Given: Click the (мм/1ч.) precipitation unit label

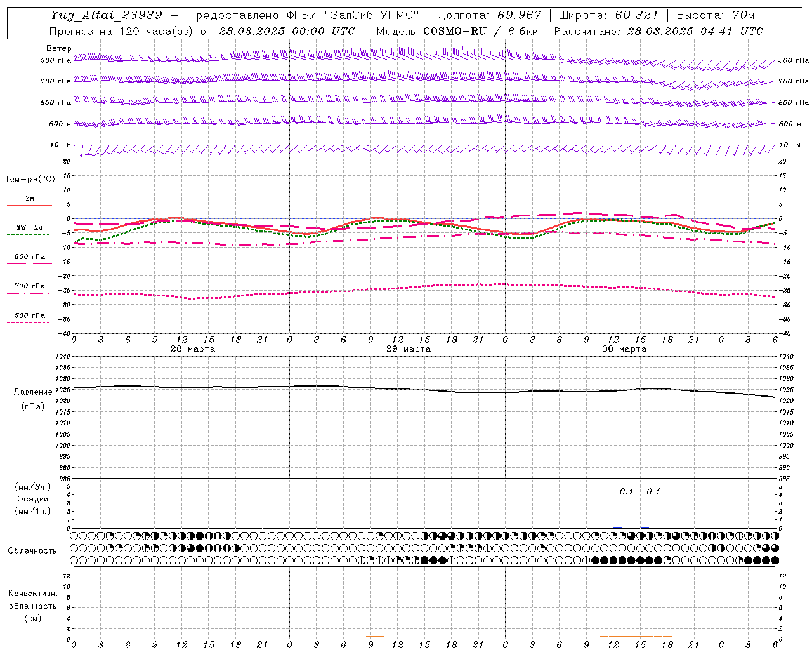Looking at the screenshot, I should tap(33, 511).
